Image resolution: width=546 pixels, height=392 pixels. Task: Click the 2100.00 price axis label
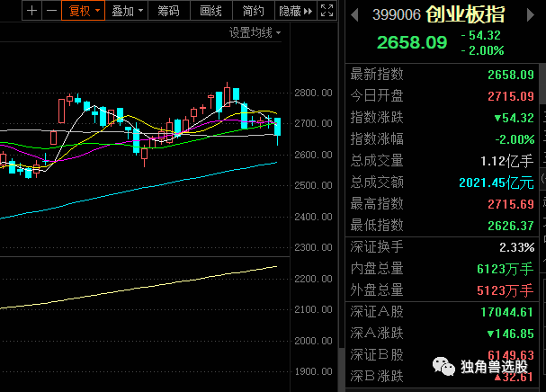tap(313, 309)
